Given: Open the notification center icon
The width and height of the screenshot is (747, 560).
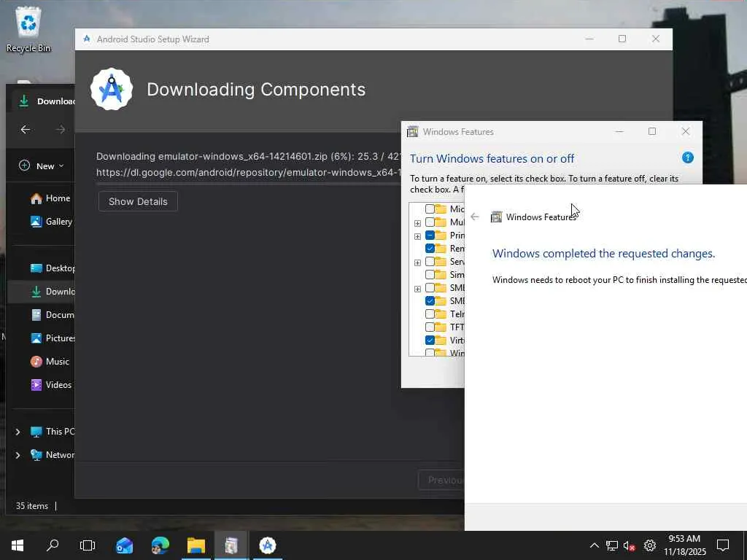Looking at the screenshot, I should [723, 545].
